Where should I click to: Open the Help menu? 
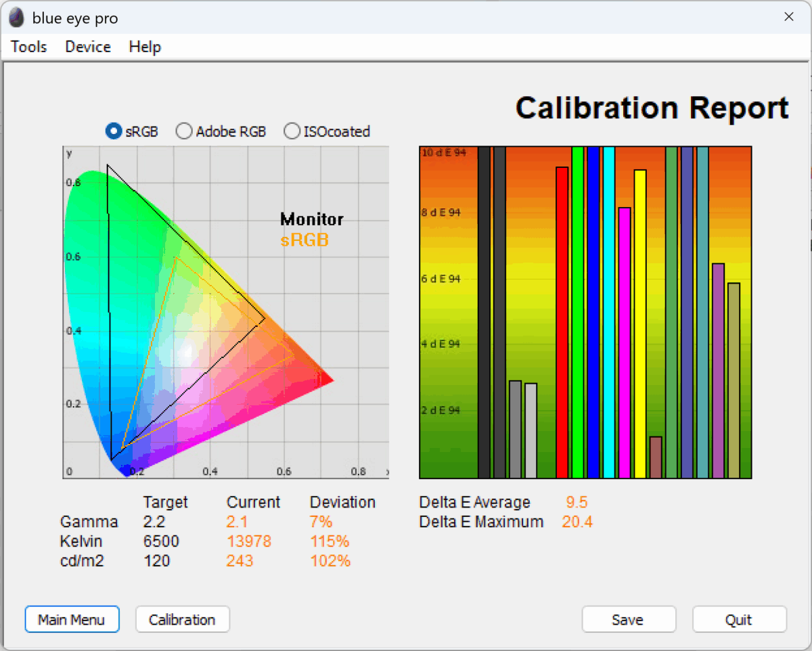pyautogui.click(x=144, y=47)
